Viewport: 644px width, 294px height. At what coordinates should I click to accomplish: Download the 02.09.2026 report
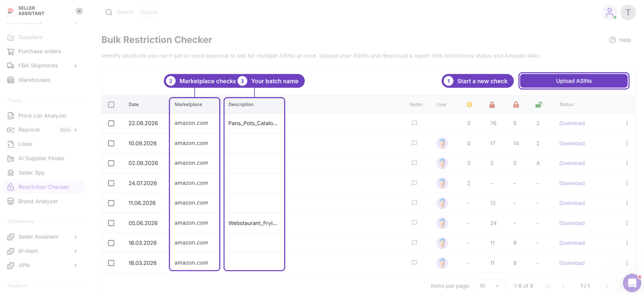pyautogui.click(x=572, y=163)
